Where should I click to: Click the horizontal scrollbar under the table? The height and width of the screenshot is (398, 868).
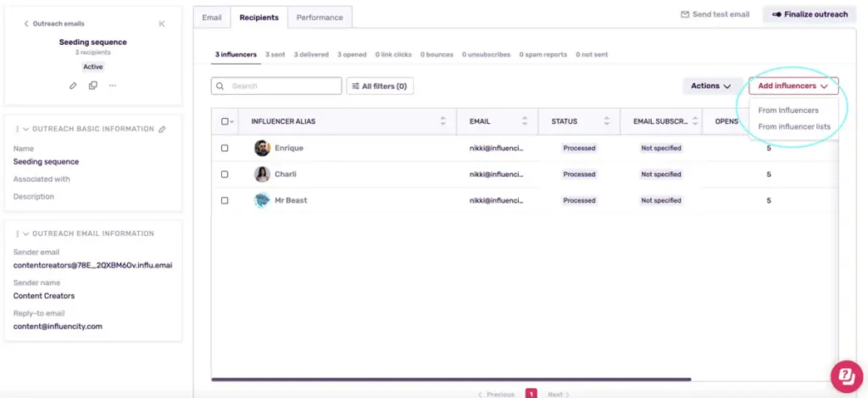pyautogui.click(x=451, y=378)
